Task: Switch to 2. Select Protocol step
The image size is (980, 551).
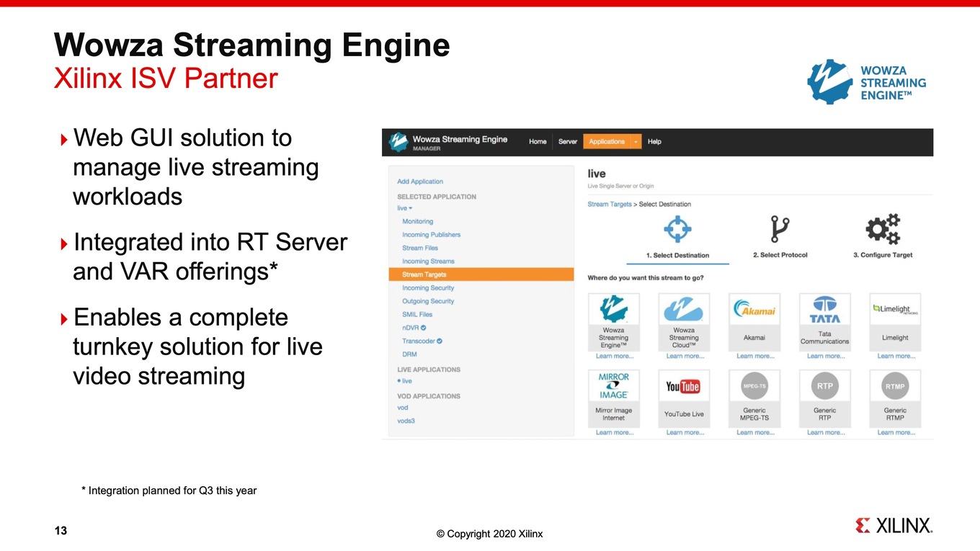Action: pyautogui.click(x=780, y=255)
